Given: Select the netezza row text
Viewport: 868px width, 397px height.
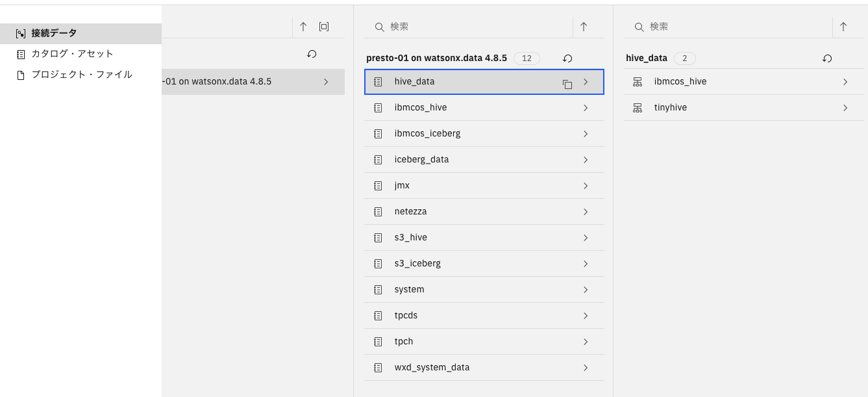Looking at the screenshot, I should pyautogui.click(x=410, y=212).
